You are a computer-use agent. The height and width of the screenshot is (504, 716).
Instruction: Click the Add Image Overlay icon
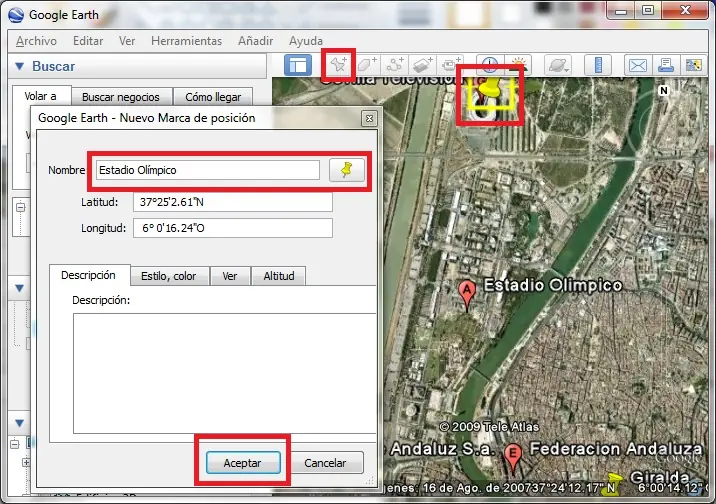[x=422, y=65]
